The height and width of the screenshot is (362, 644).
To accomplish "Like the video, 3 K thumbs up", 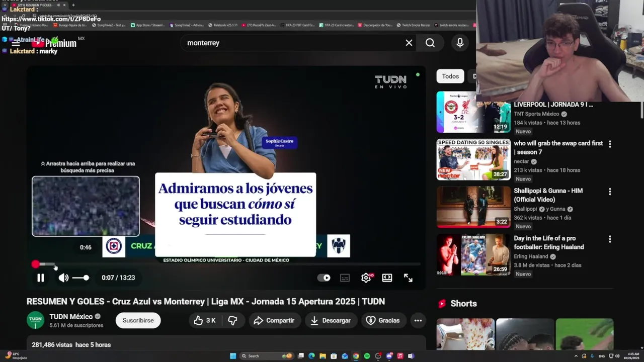I will coord(205,320).
